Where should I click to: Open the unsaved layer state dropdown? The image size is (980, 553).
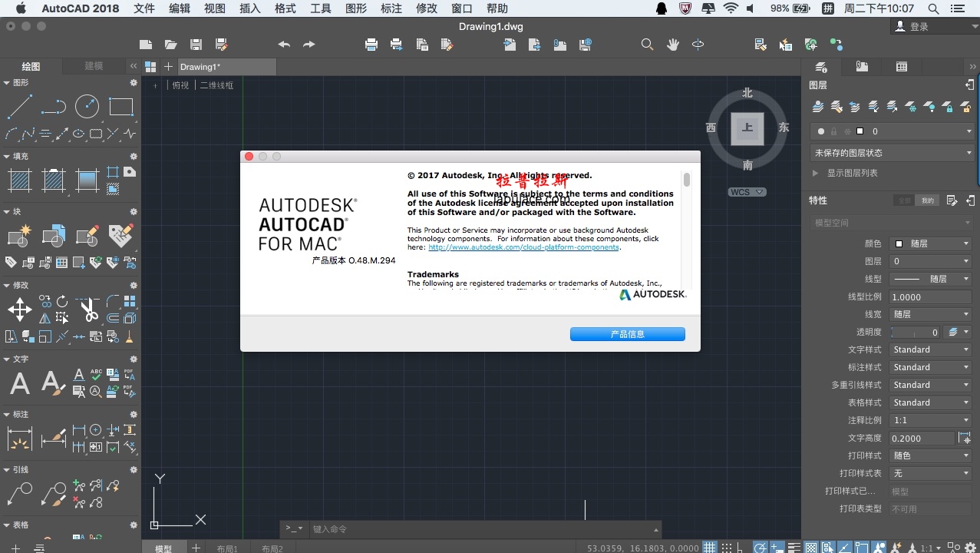(893, 153)
